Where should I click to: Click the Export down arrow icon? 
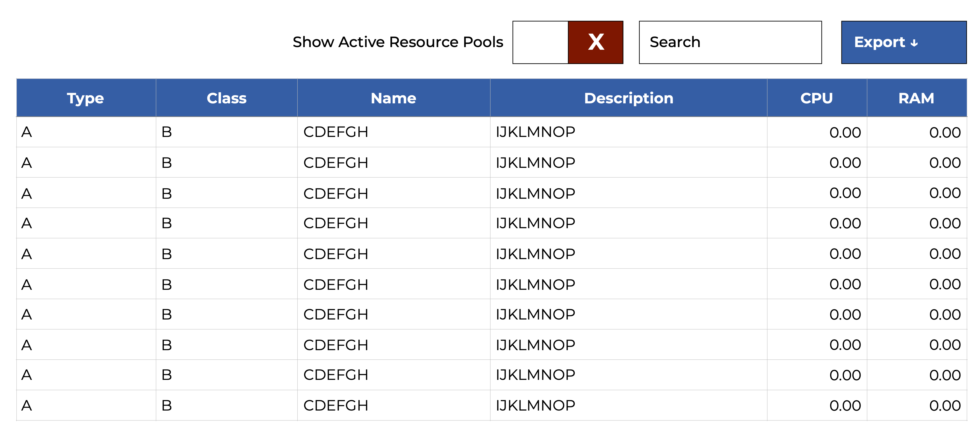coord(914,43)
